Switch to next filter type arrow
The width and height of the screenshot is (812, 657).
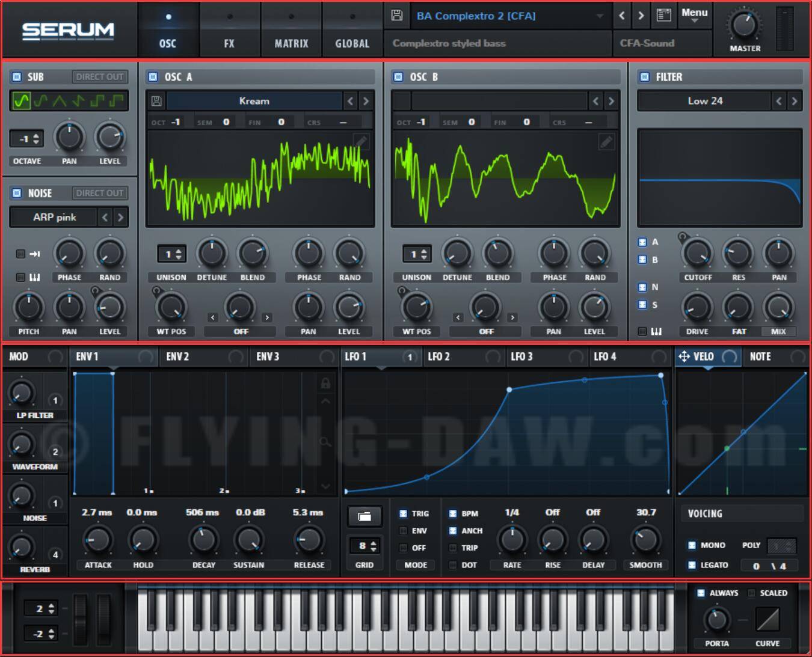point(795,101)
